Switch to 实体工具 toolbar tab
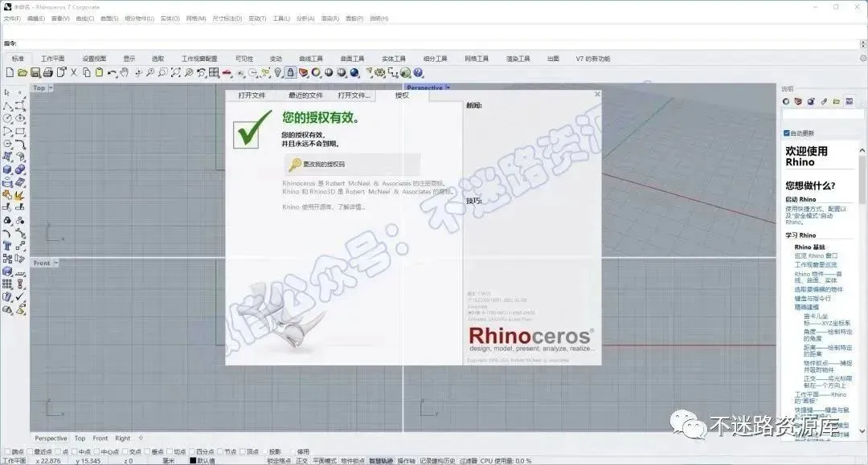The width and height of the screenshot is (868, 465). [394, 59]
